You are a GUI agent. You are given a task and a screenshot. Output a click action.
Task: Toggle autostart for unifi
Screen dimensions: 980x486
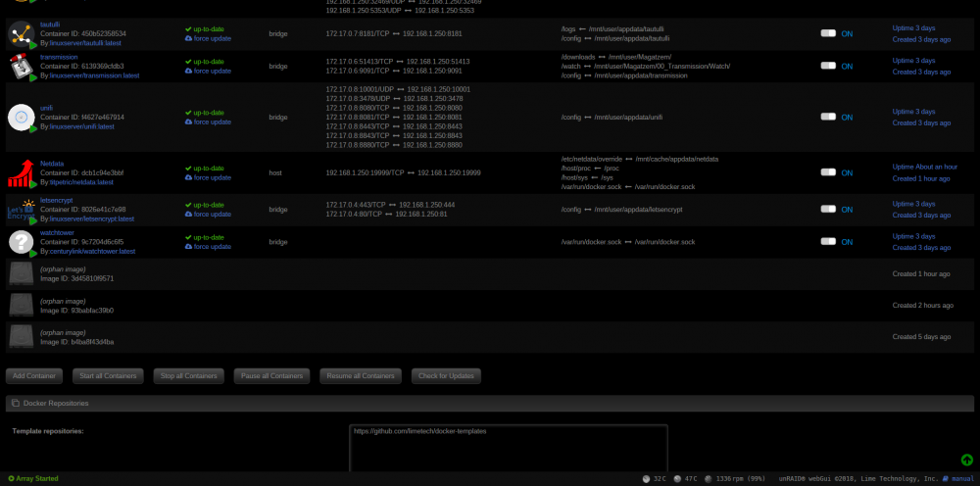click(828, 117)
